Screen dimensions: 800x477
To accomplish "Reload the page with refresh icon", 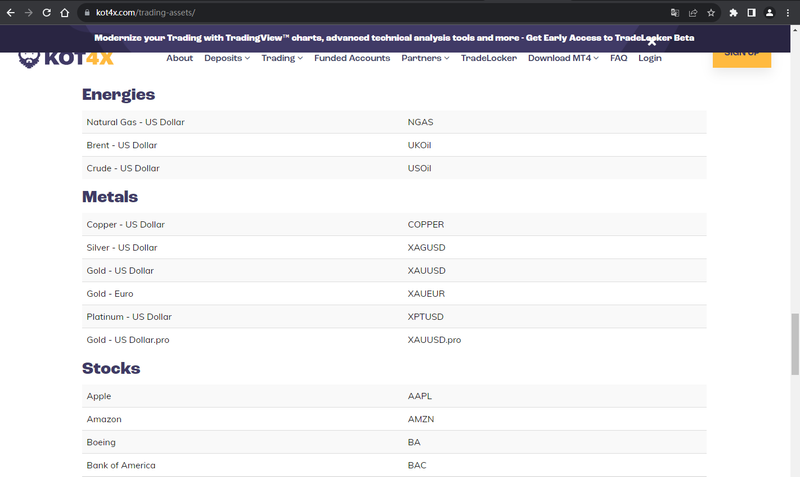I will point(46,13).
